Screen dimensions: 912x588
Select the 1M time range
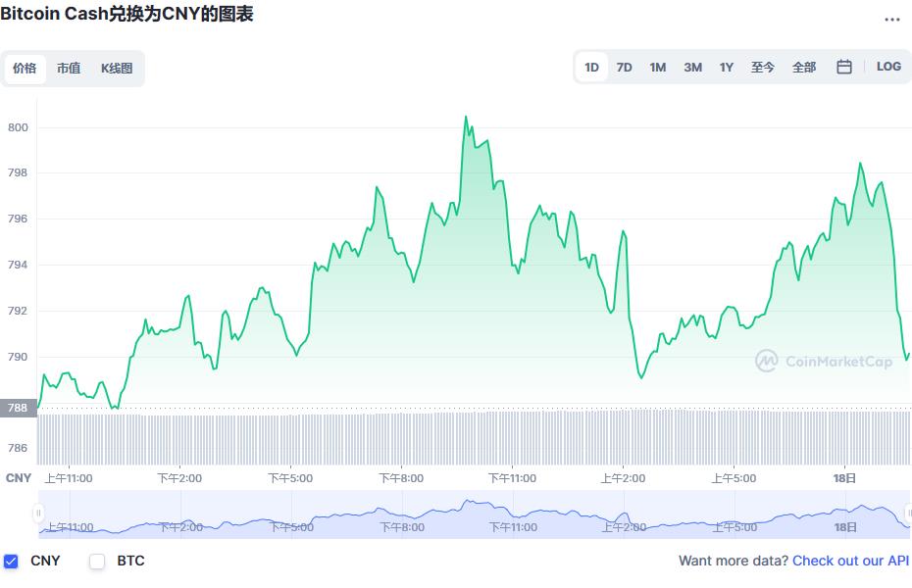(x=657, y=66)
